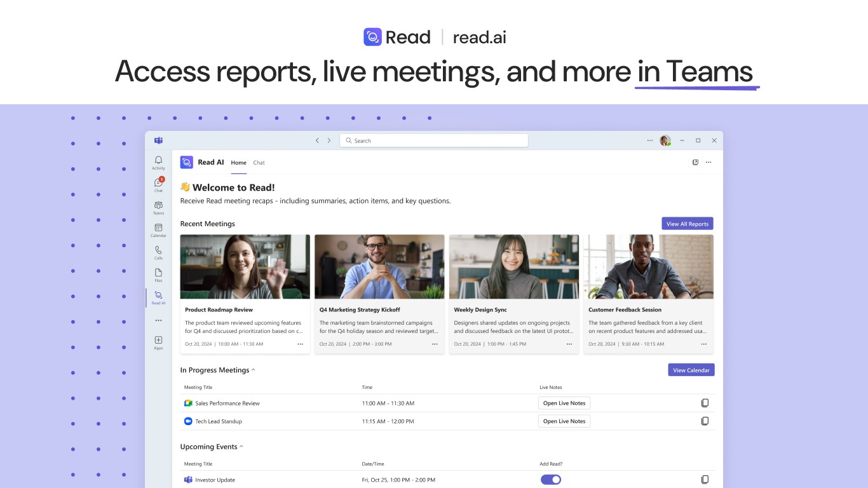Show more apps via sidebar ellipsis

[x=158, y=320]
